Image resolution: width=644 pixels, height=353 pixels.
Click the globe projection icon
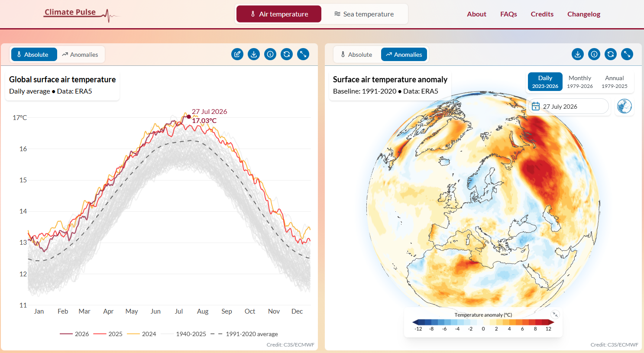(624, 106)
